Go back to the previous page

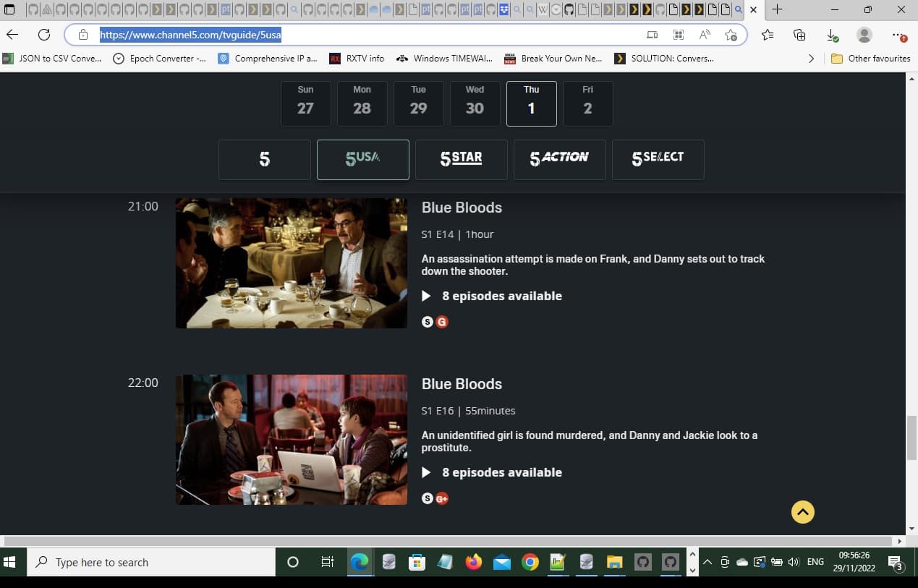(12, 35)
